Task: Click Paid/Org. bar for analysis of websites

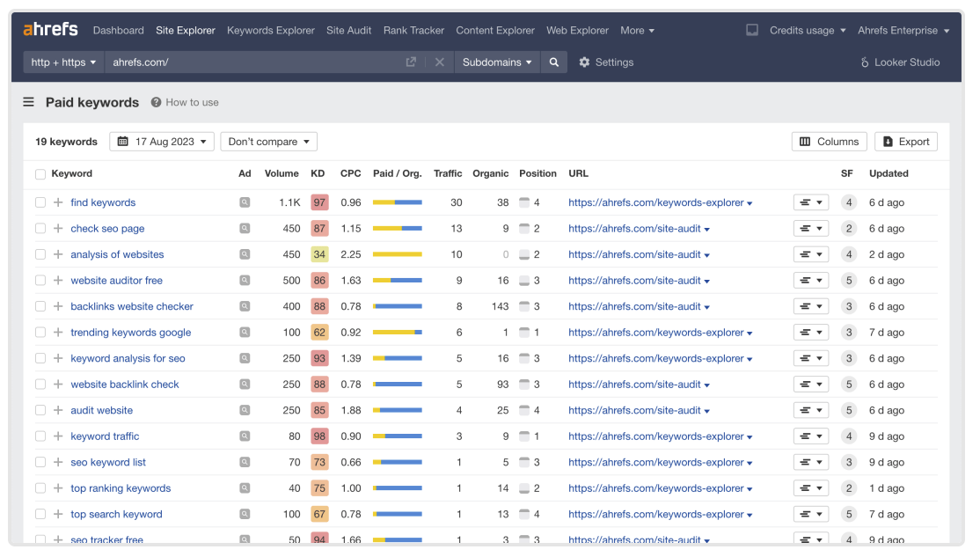Action: point(398,254)
